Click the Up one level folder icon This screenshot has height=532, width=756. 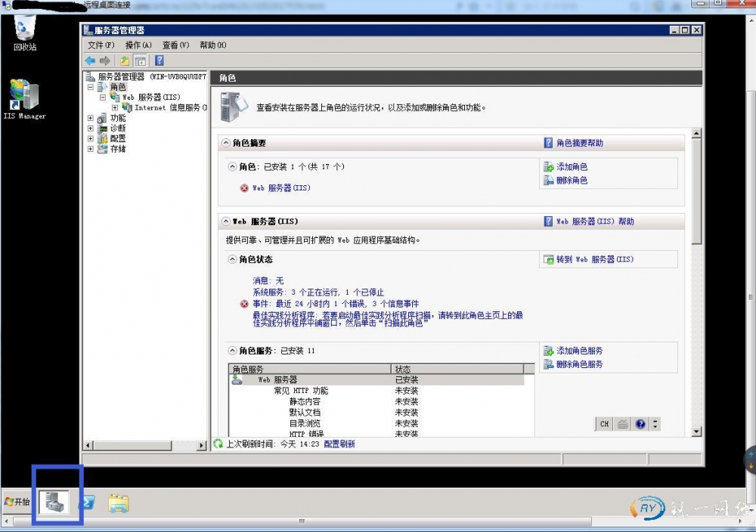123,60
